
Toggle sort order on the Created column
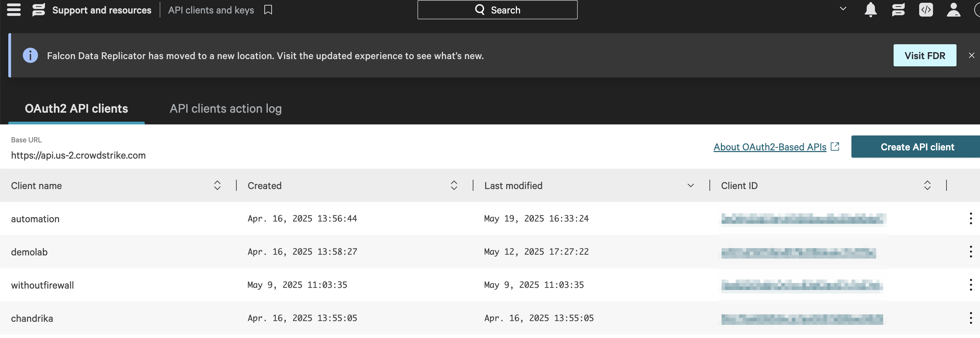[x=453, y=185]
